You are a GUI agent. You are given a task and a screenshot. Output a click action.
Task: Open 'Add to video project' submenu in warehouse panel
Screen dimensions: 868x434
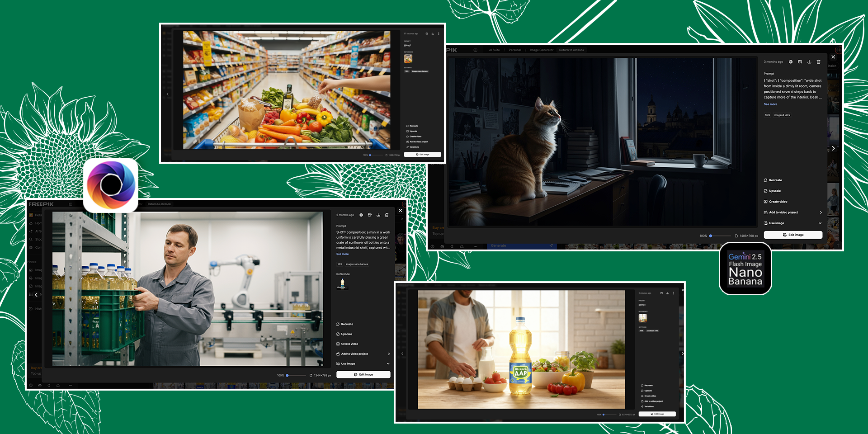click(388, 354)
